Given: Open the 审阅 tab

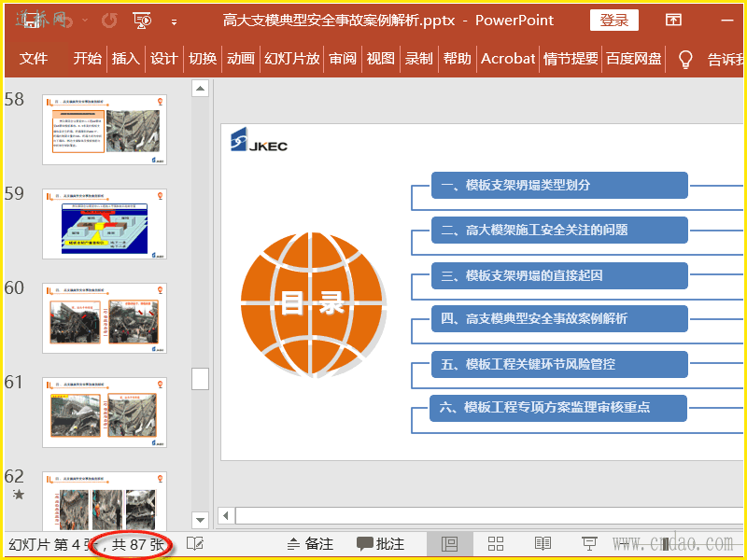Looking at the screenshot, I should tap(343, 59).
